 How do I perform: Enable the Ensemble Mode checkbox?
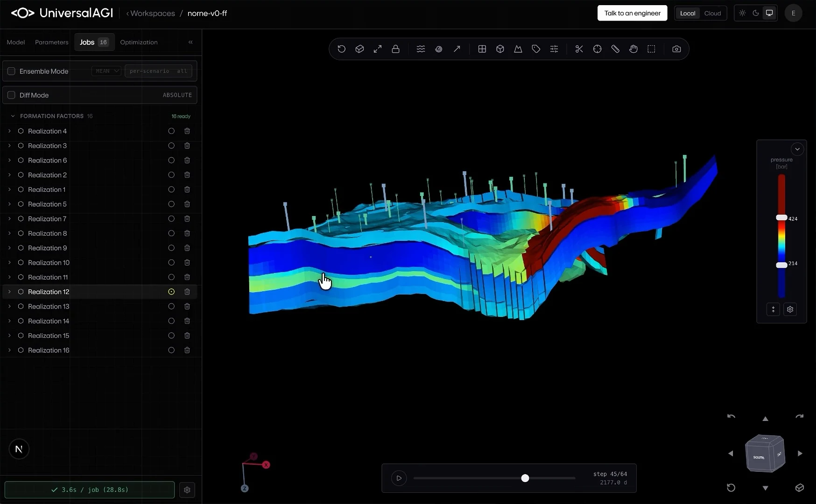click(x=11, y=71)
